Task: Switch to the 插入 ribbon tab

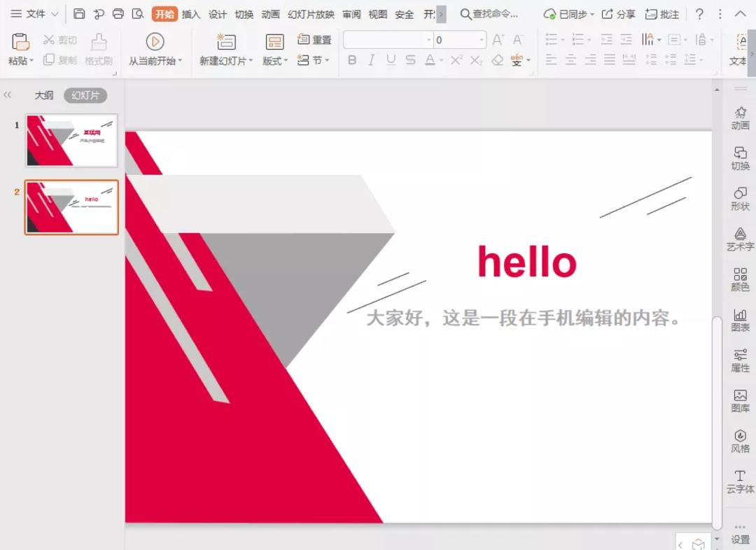Action: point(191,14)
